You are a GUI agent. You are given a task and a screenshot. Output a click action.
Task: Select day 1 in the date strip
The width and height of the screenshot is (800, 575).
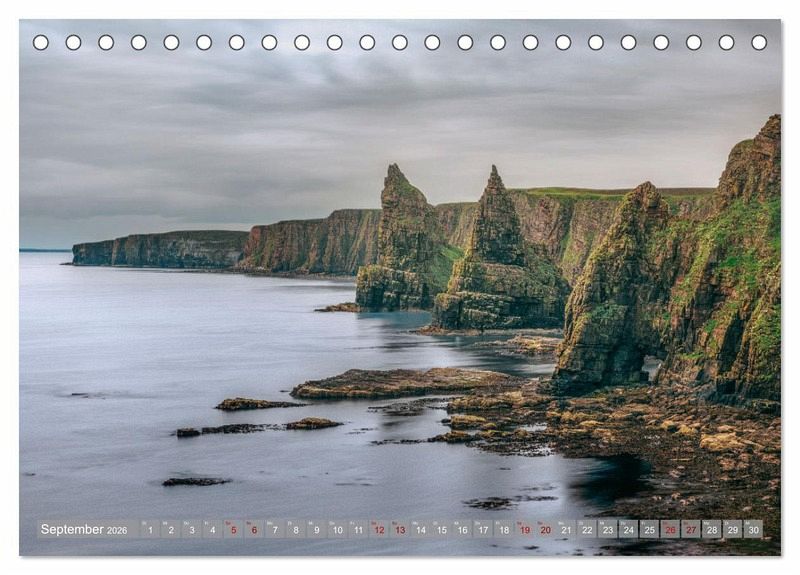tap(150, 529)
